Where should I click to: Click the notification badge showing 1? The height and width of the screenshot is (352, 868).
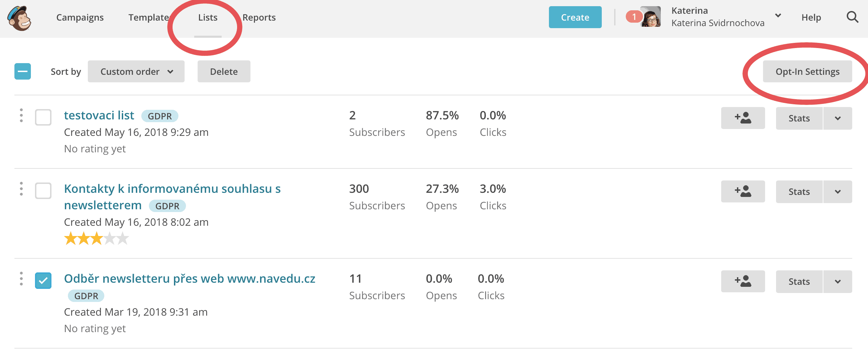[634, 17]
